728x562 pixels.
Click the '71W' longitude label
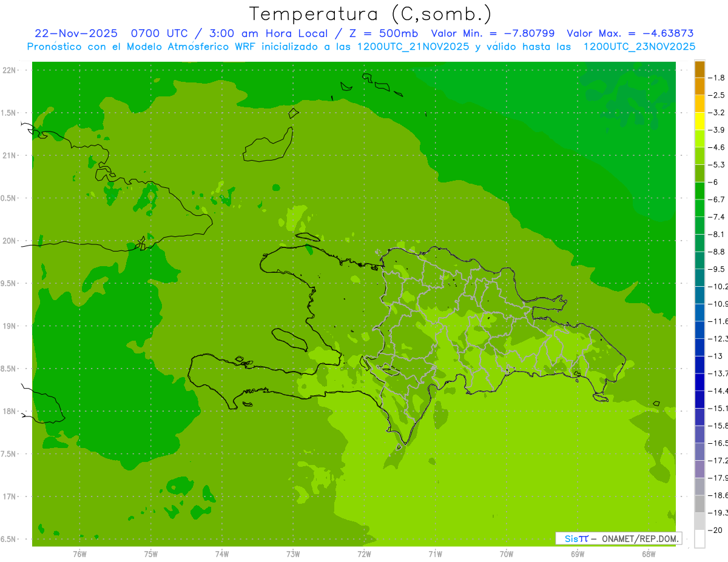pos(435,554)
